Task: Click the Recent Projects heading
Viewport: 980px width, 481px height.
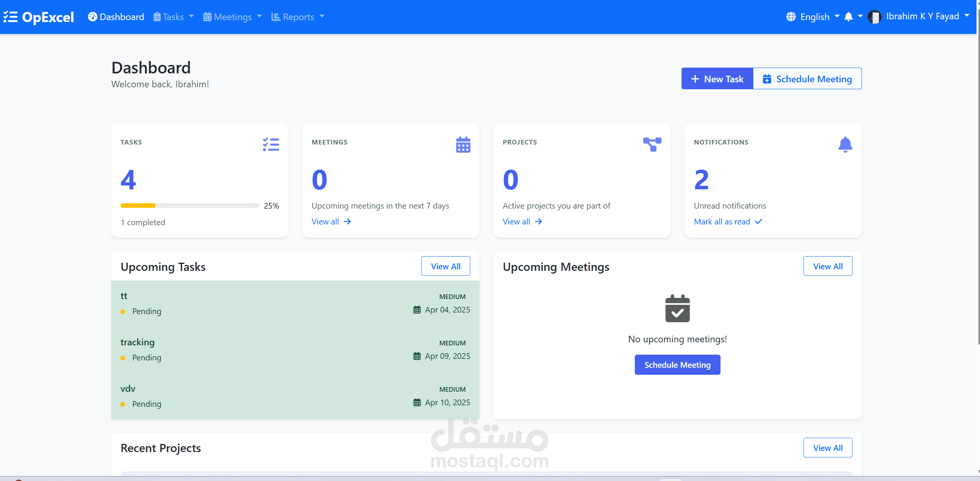Action: pos(161,448)
